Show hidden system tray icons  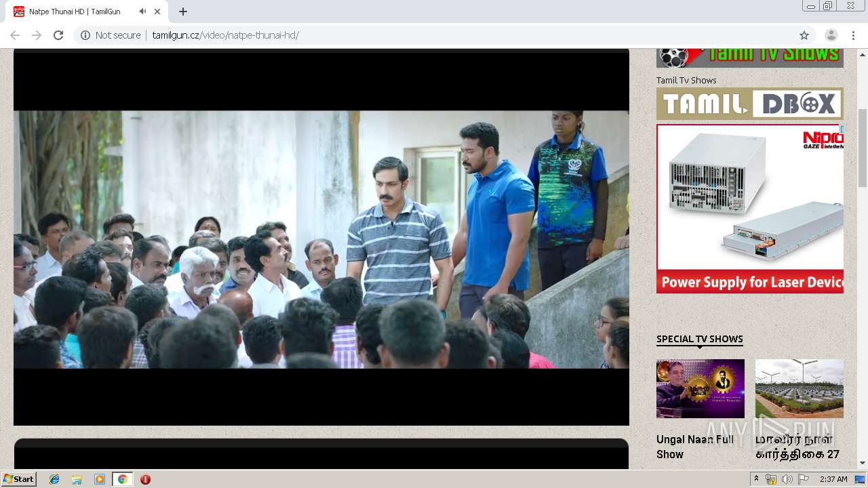(756, 479)
